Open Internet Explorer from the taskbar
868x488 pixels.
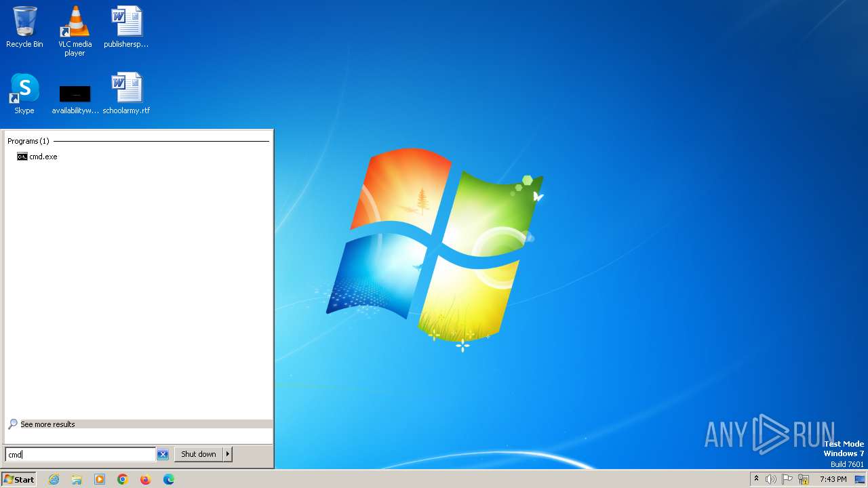click(x=54, y=479)
